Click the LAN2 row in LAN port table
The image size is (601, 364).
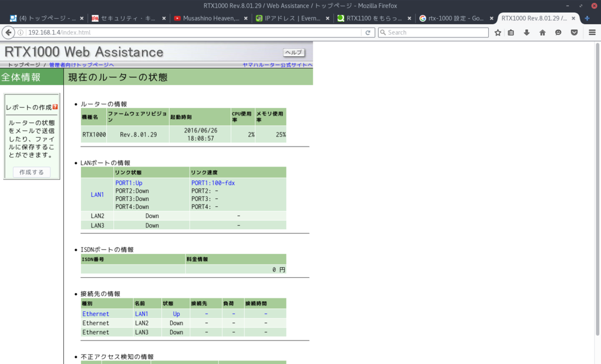pyautogui.click(x=183, y=216)
